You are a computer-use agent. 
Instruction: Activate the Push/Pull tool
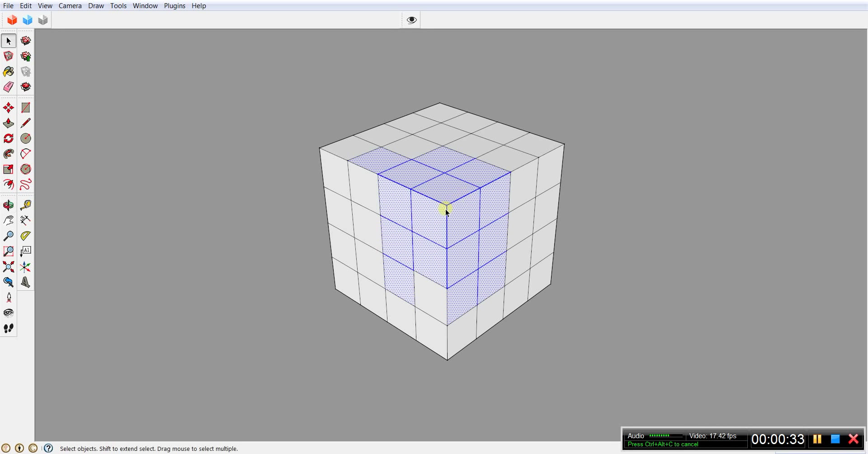click(9, 123)
